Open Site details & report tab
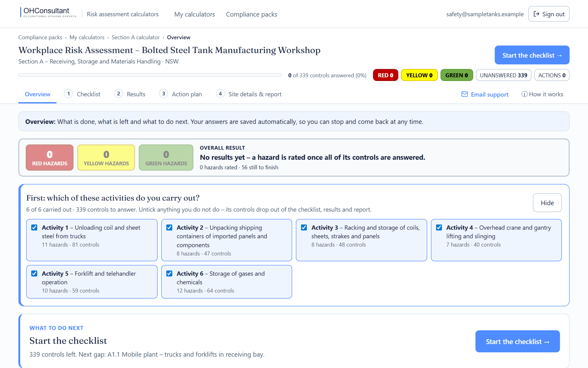Image resolution: width=588 pixels, height=368 pixels. pyautogui.click(x=249, y=94)
